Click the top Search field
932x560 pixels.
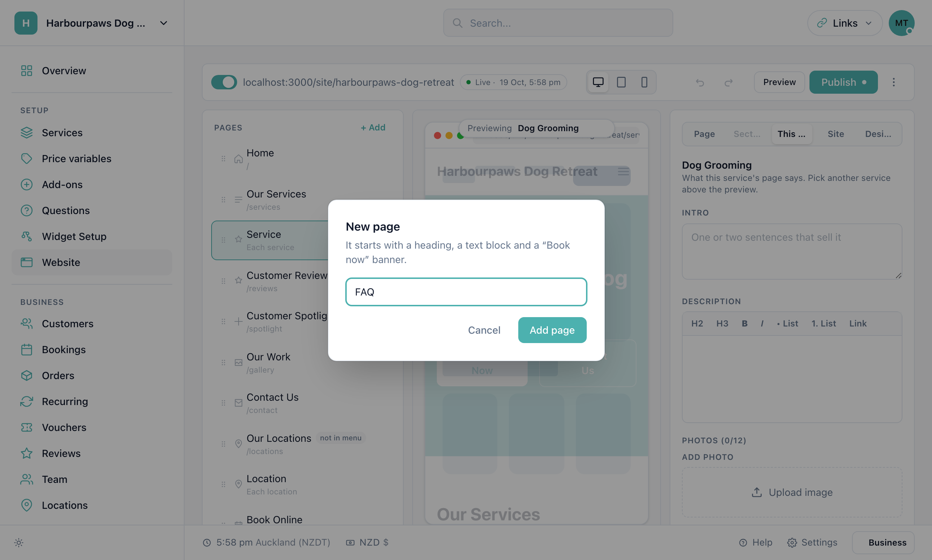pyautogui.click(x=558, y=23)
